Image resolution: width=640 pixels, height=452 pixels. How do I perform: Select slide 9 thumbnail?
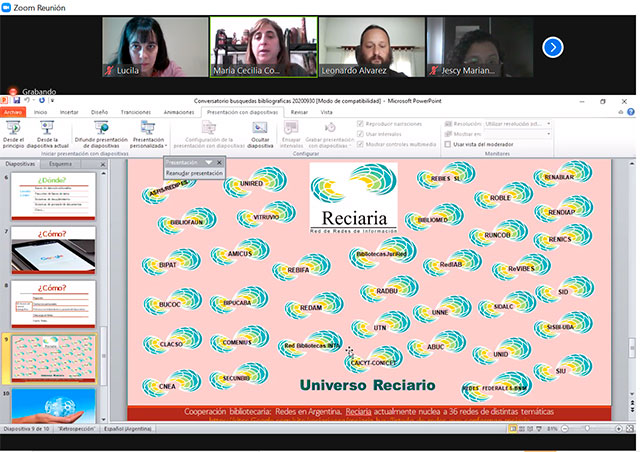point(53,358)
